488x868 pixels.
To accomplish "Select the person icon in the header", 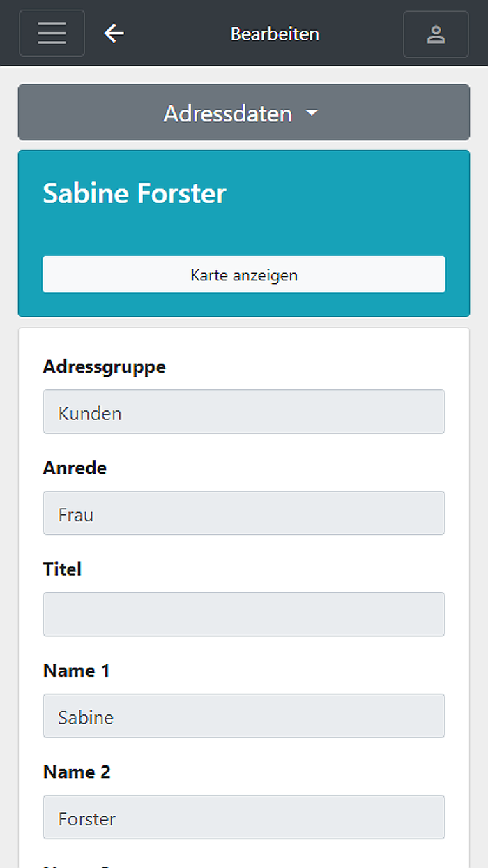I will pyautogui.click(x=436, y=33).
